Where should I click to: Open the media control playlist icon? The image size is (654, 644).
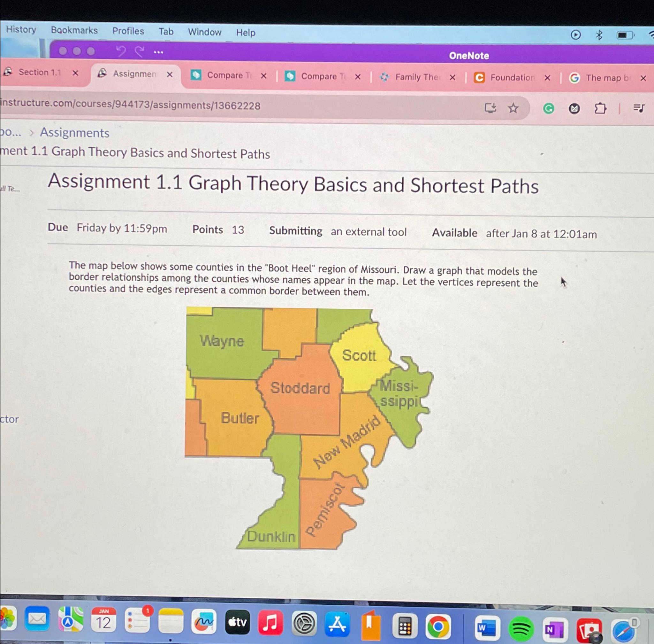pyautogui.click(x=638, y=108)
